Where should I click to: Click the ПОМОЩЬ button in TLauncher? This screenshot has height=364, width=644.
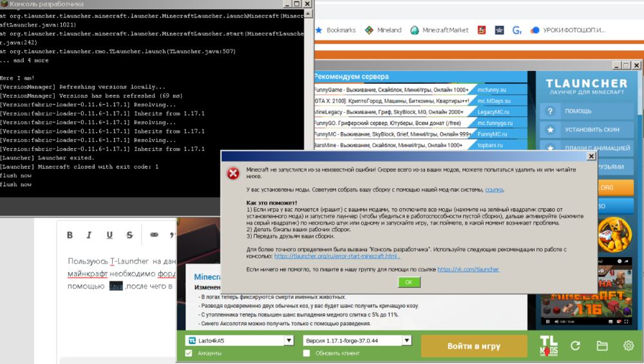pos(587,111)
